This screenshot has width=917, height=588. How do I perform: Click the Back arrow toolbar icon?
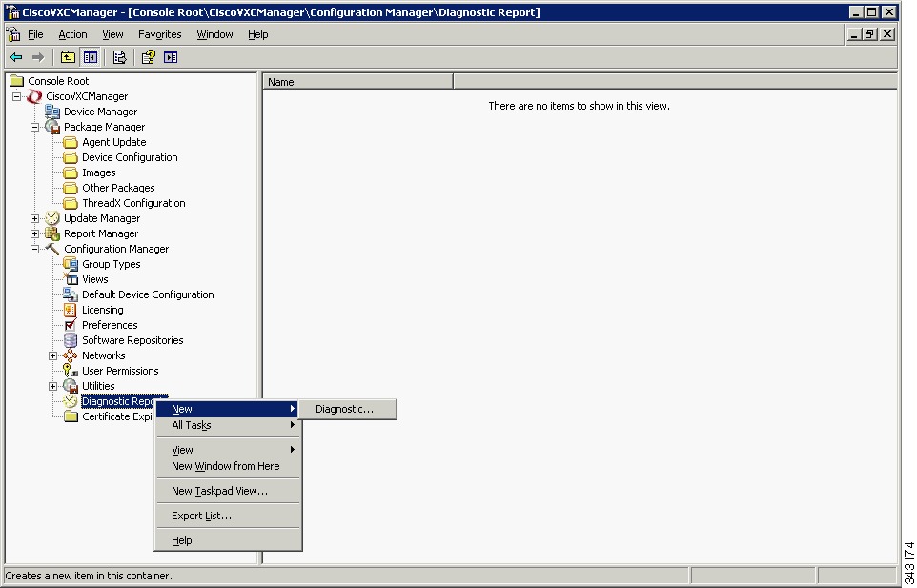[x=16, y=57]
